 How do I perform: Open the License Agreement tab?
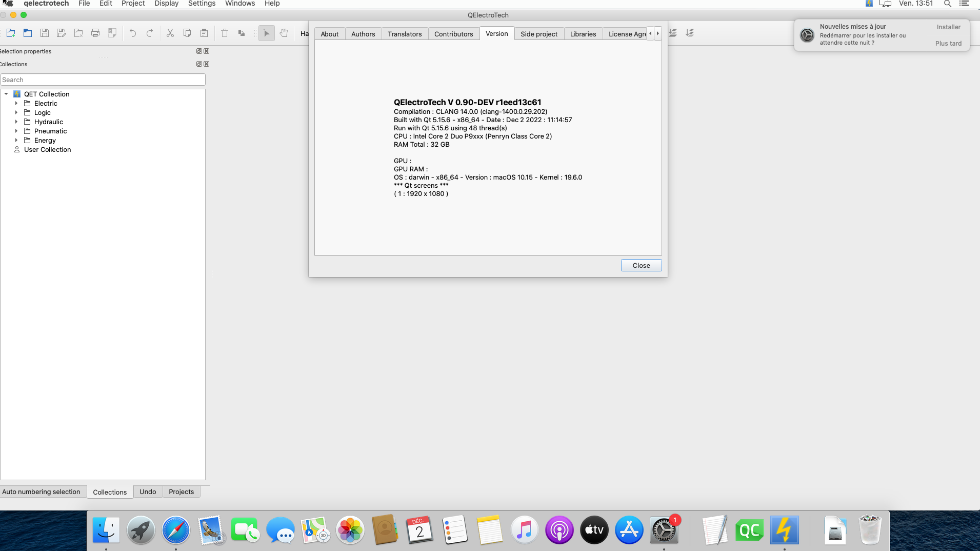pos(625,34)
